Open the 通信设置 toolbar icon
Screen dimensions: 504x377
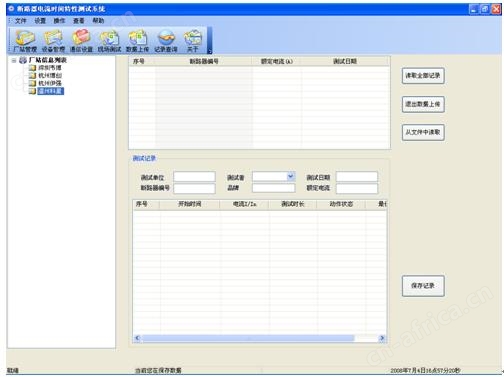pos(81,41)
